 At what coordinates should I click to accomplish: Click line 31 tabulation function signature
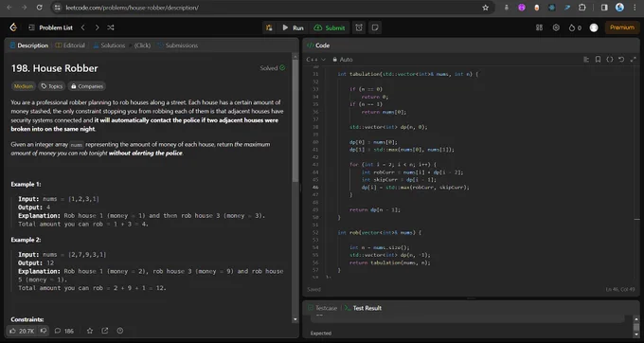[407, 74]
